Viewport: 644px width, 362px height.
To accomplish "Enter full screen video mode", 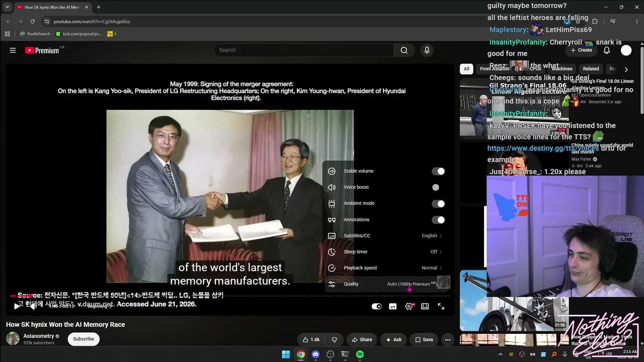I will (x=441, y=306).
